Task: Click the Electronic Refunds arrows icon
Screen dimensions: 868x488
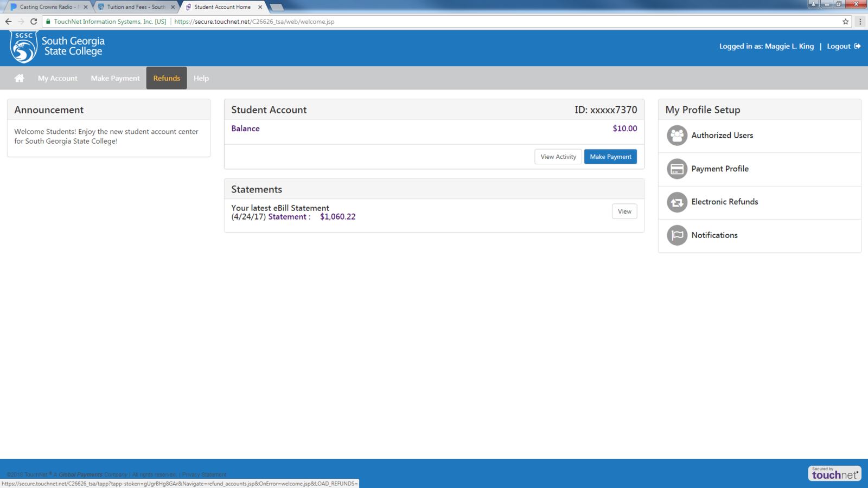Action: coord(676,202)
